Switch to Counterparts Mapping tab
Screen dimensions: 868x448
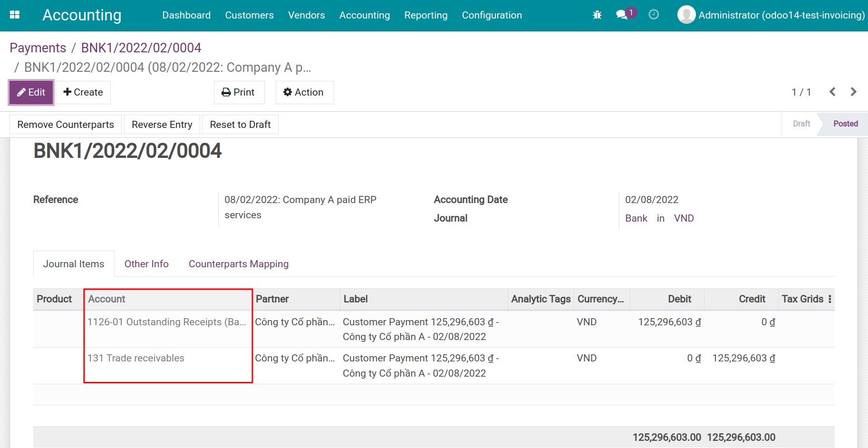pos(238,264)
